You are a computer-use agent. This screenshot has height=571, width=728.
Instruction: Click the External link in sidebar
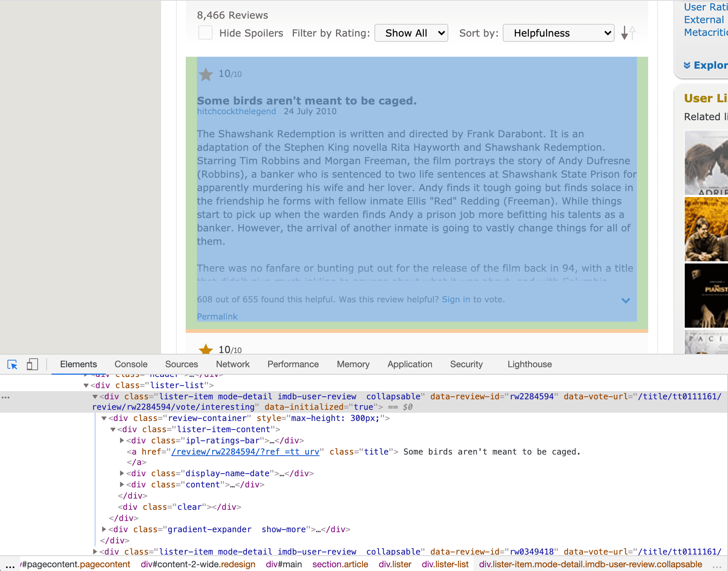tap(704, 20)
